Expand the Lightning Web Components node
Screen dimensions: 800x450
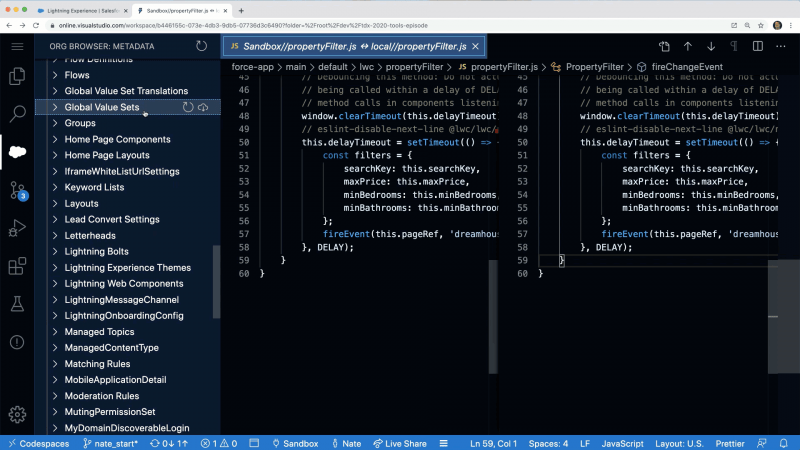click(x=55, y=283)
